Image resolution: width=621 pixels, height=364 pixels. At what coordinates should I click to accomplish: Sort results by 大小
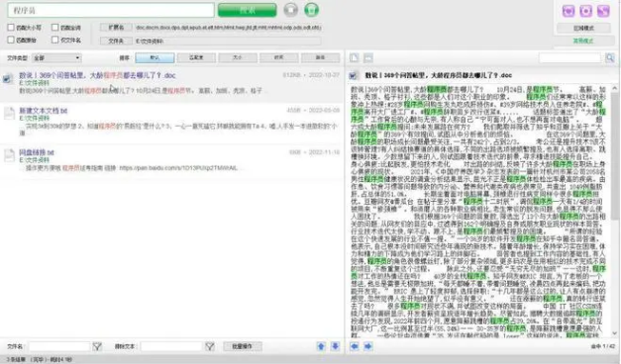click(x=238, y=57)
